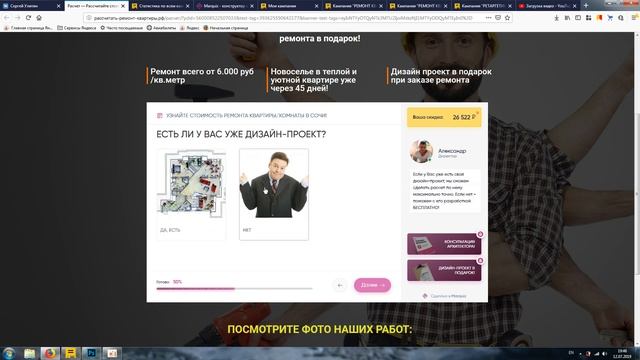Click 'ПОСМОТРИТЕ ФОТО НАШИХ РАБОТ' heading

320,329
